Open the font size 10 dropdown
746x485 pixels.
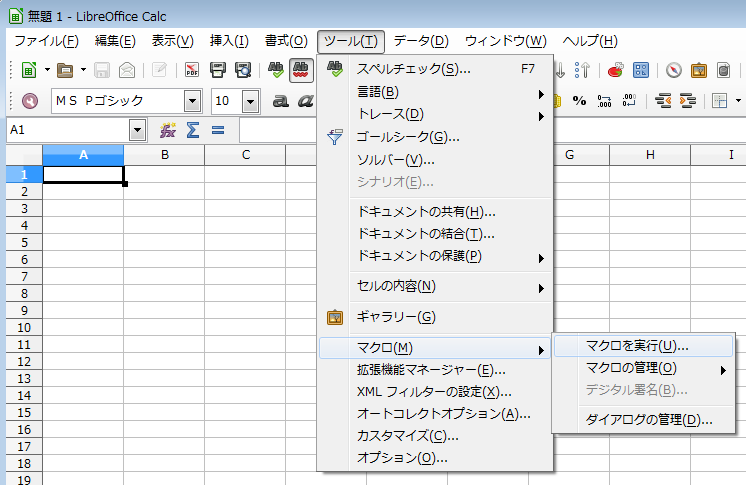[250, 101]
